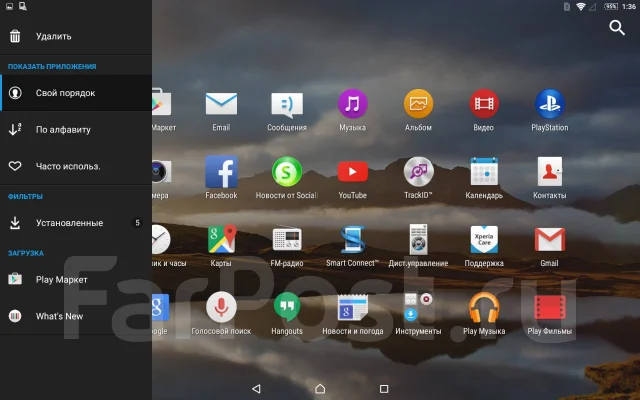Screen dimensions: 640x400
Task: Click the ФИЛЬТРЫ section header
Action: click(25, 197)
